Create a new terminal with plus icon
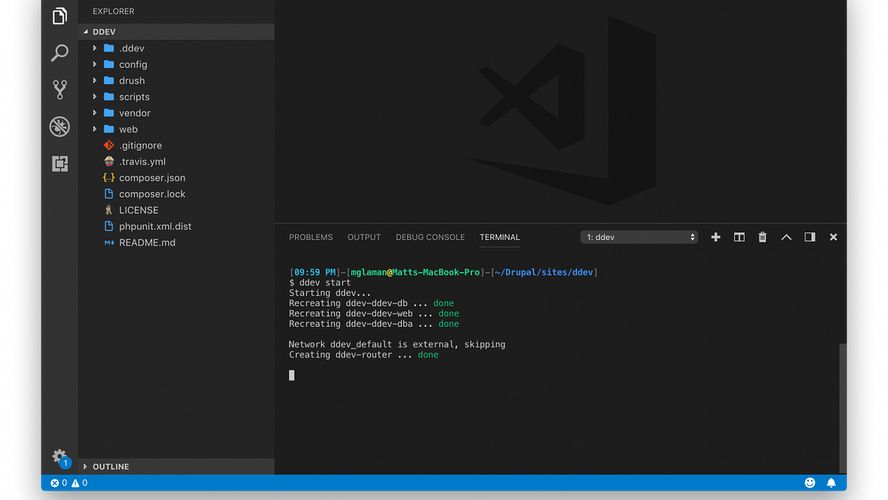The height and width of the screenshot is (500, 888). [716, 237]
